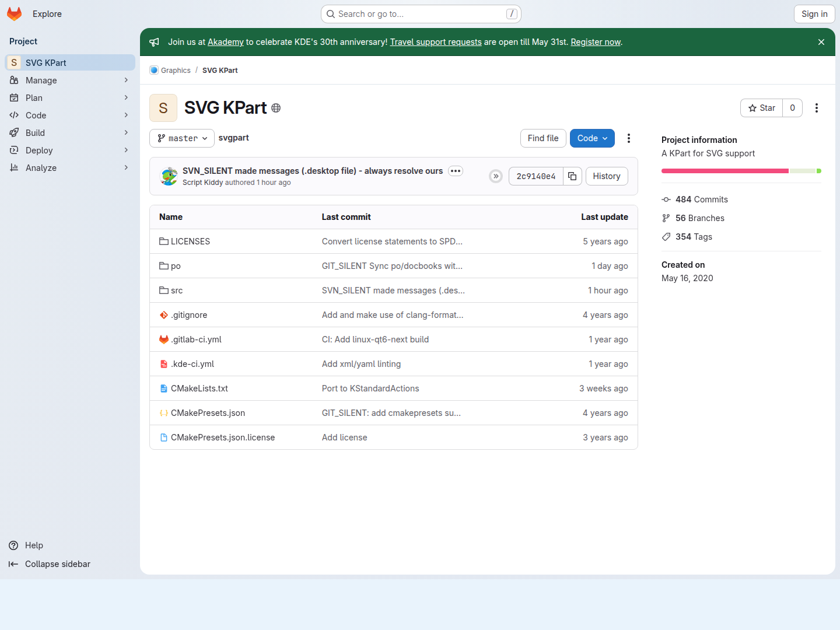Click the light gray language bar segment

(x=803, y=171)
